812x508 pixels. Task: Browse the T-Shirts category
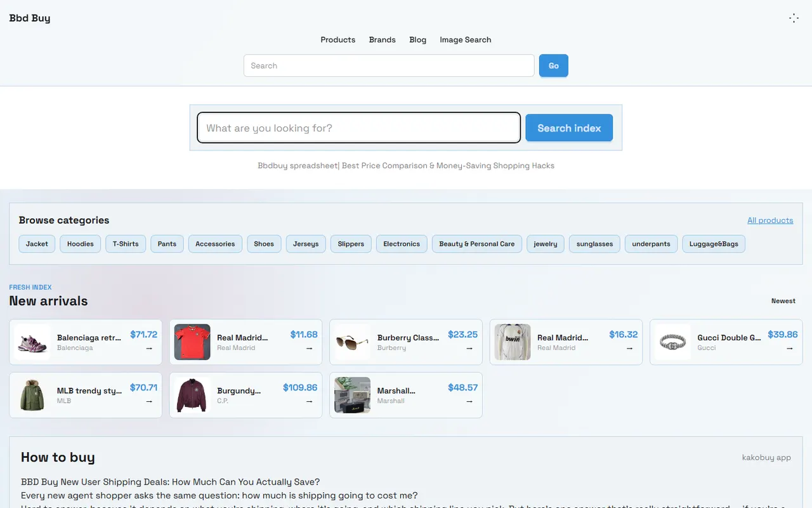click(x=126, y=244)
